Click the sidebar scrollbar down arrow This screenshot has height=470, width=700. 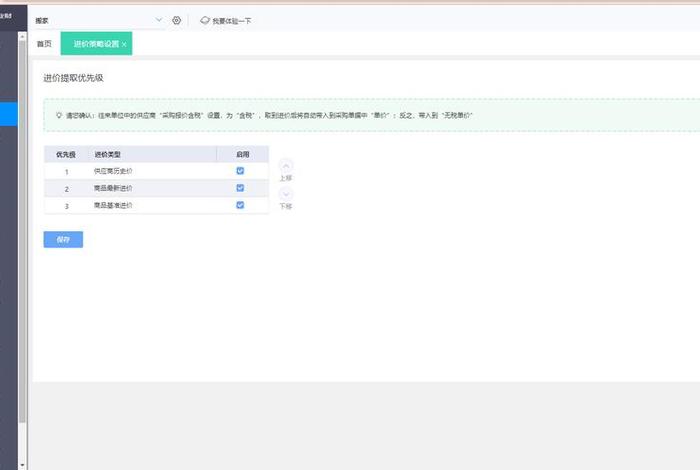(x=23, y=463)
